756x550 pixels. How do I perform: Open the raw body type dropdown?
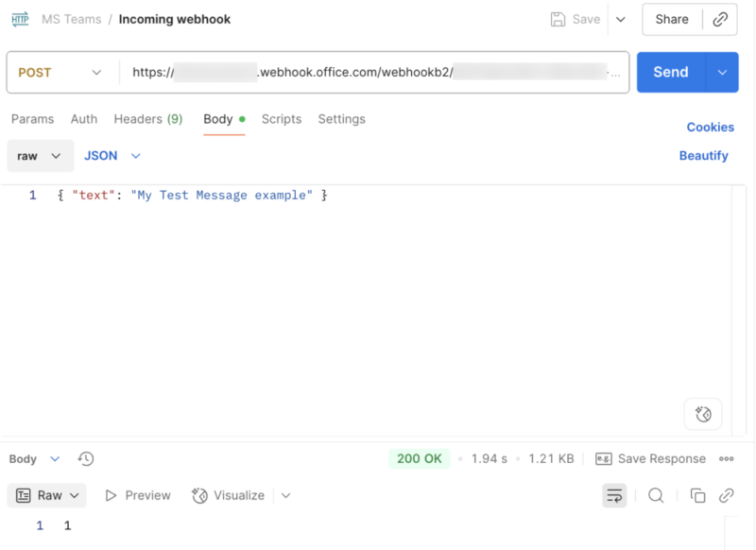click(x=40, y=156)
